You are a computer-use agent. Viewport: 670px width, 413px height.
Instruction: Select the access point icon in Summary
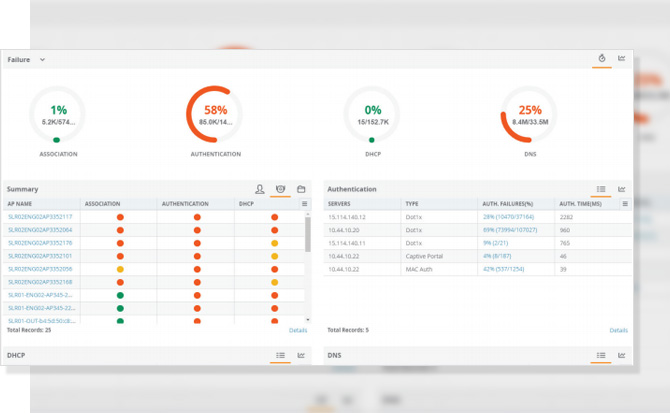[x=281, y=188]
